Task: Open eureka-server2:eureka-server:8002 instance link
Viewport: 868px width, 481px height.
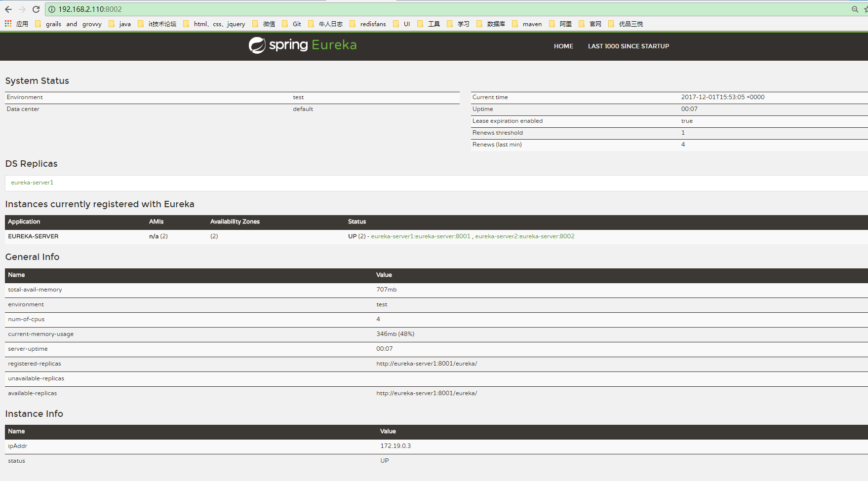Action: tap(525, 236)
